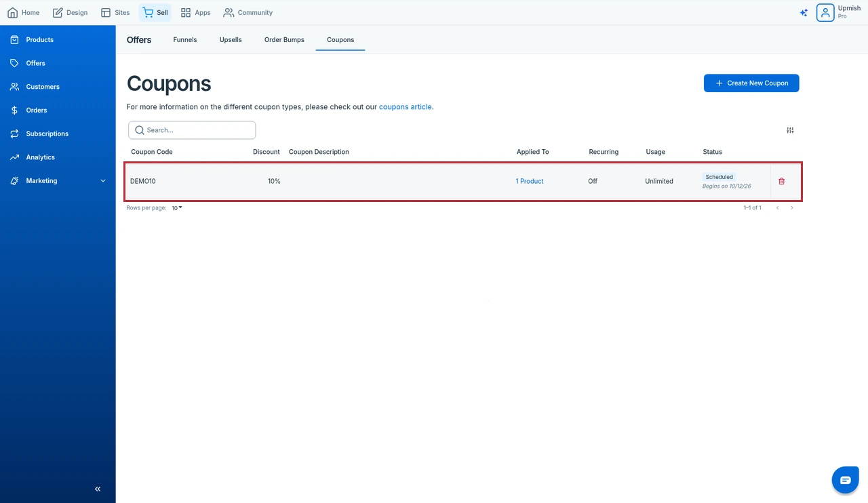Viewport: 868px width, 503px height.
Task: Click the Orders dollar icon in sidebar
Action: (14, 110)
